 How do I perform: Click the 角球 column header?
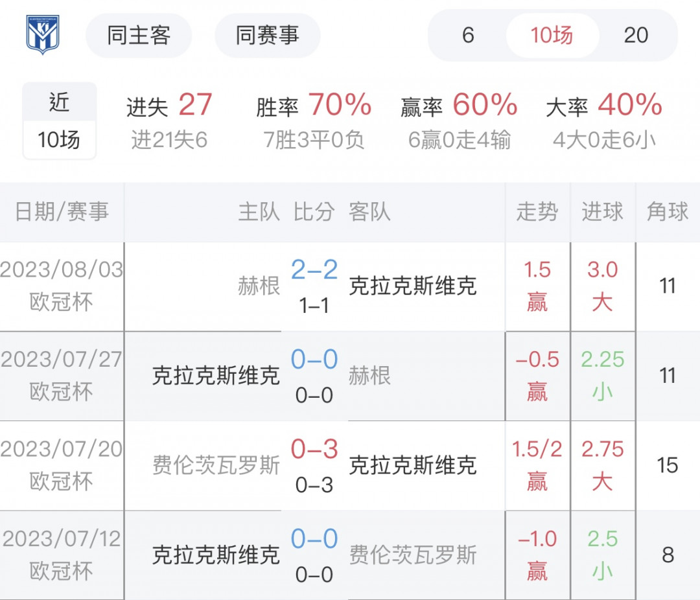click(x=668, y=212)
